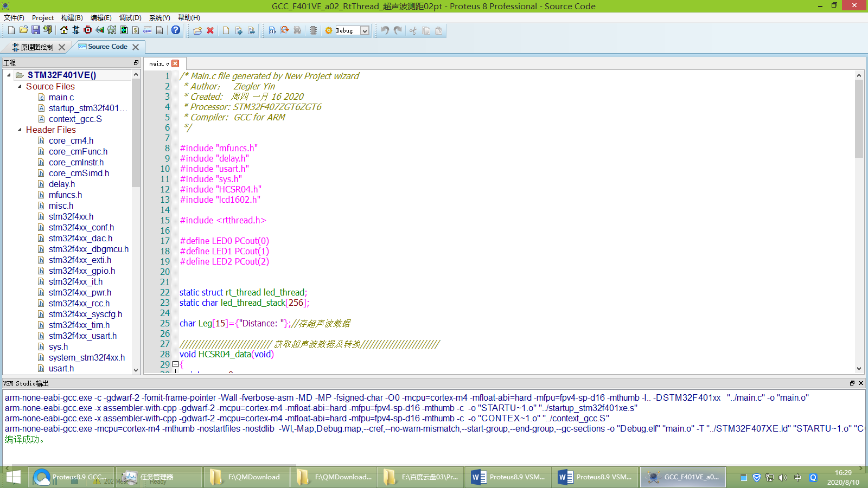This screenshot has height=488, width=868.
Task: Open 3D Visualizer icon
Action: click(100, 30)
